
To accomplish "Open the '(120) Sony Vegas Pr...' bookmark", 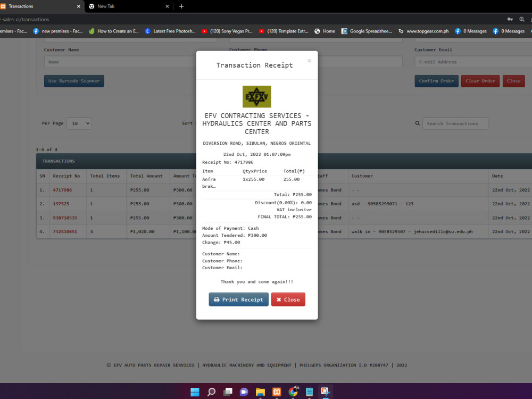I will (227, 31).
